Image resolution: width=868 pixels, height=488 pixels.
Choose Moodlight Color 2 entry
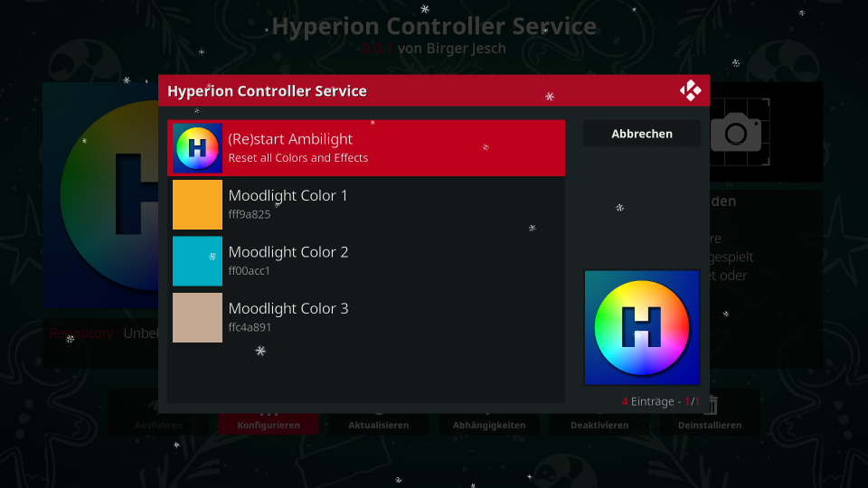tap(366, 260)
